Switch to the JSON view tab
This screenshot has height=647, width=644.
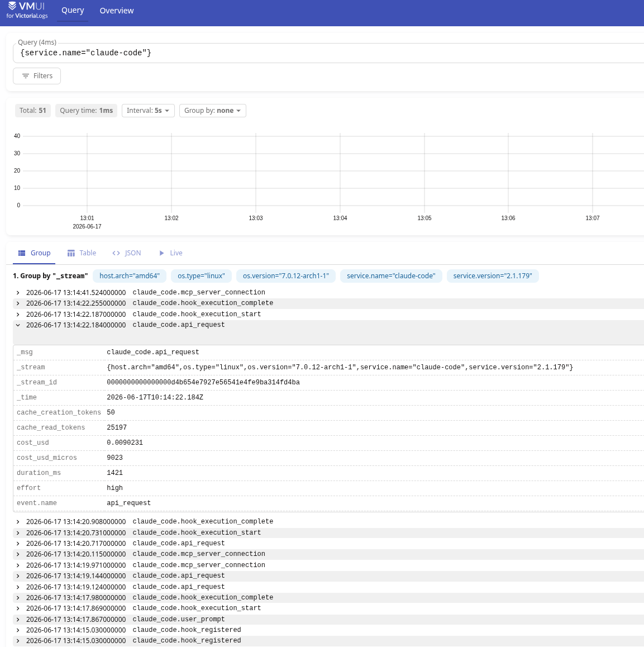(x=127, y=253)
